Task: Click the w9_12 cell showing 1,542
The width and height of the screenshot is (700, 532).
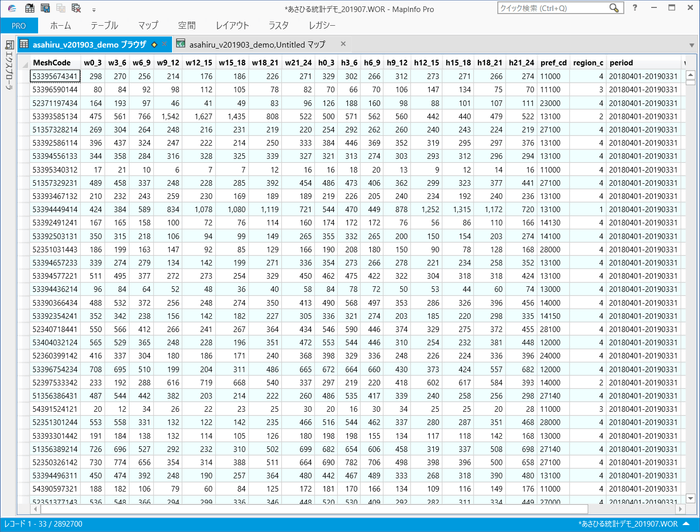Action: pos(168,116)
